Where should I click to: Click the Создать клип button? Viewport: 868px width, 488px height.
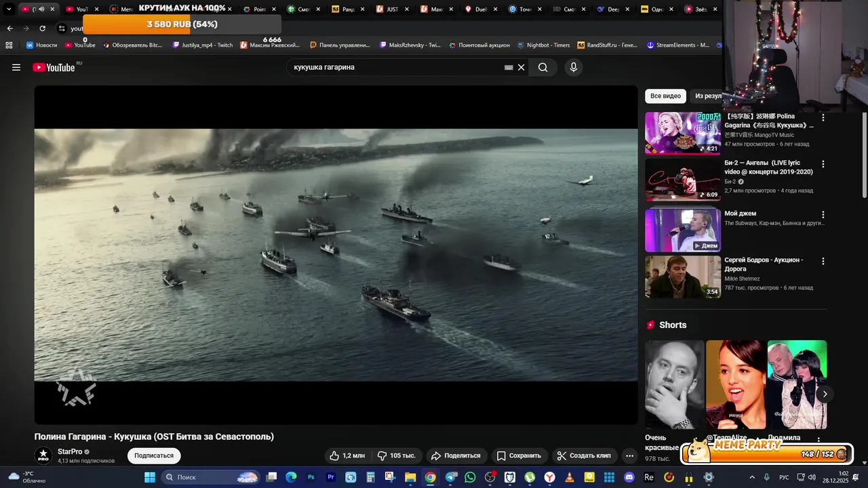click(x=584, y=455)
